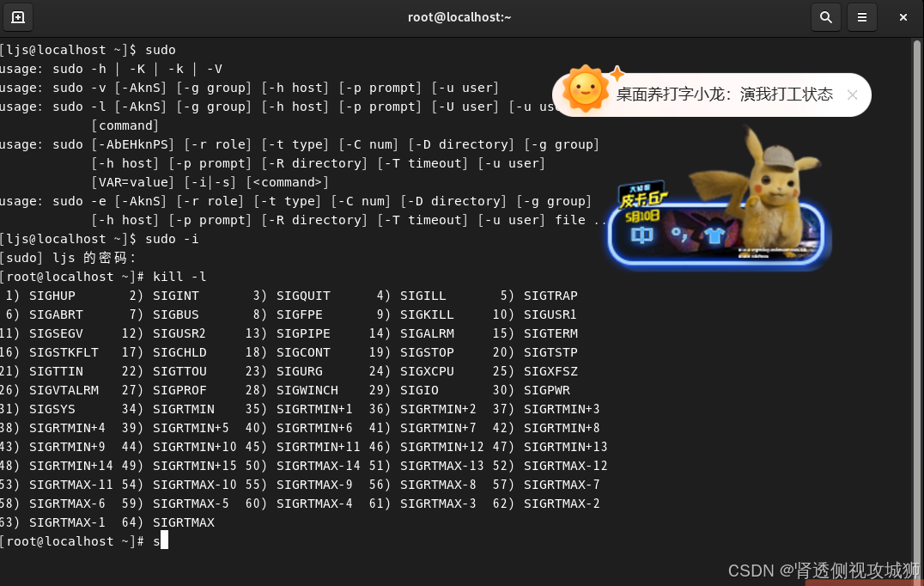Click signal entry SIGUSR1
The image size is (924, 586).
[550, 314]
